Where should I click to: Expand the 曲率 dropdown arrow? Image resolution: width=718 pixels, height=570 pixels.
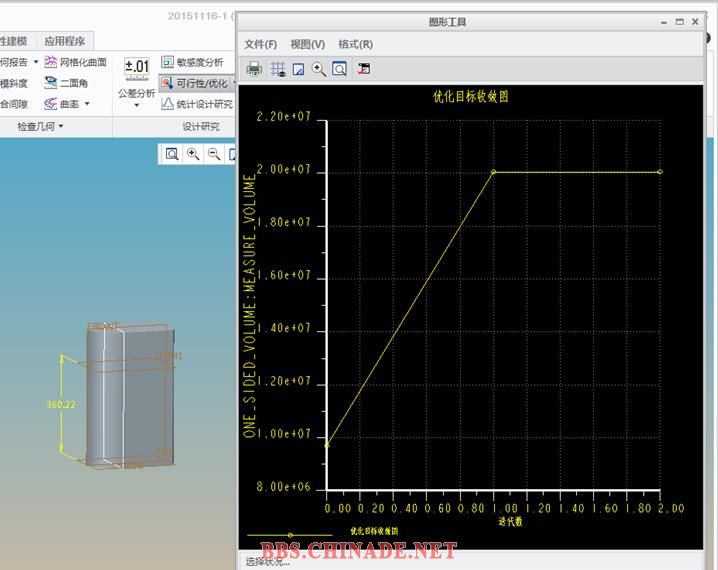(87, 104)
